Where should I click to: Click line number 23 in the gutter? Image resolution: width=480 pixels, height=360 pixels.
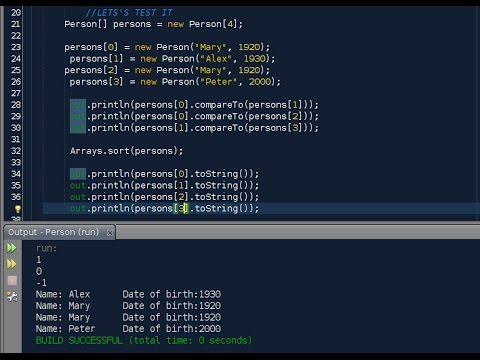point(16,47)
